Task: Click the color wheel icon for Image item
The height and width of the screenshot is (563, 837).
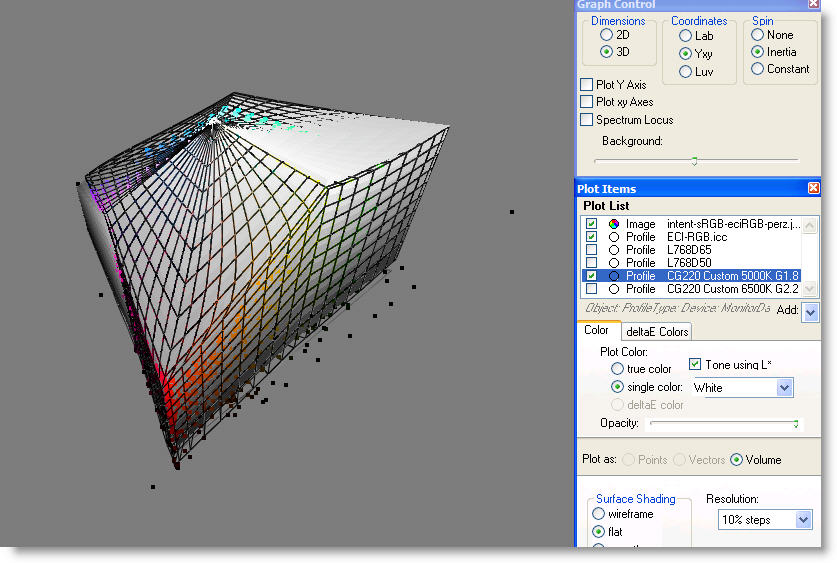Action: 614,224
